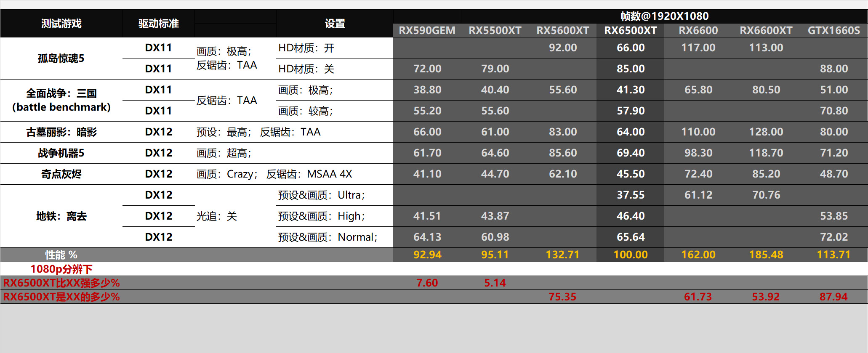The image size is (868, 353).
Task: Select the RX5600XT column header
Action: [563, 30]
